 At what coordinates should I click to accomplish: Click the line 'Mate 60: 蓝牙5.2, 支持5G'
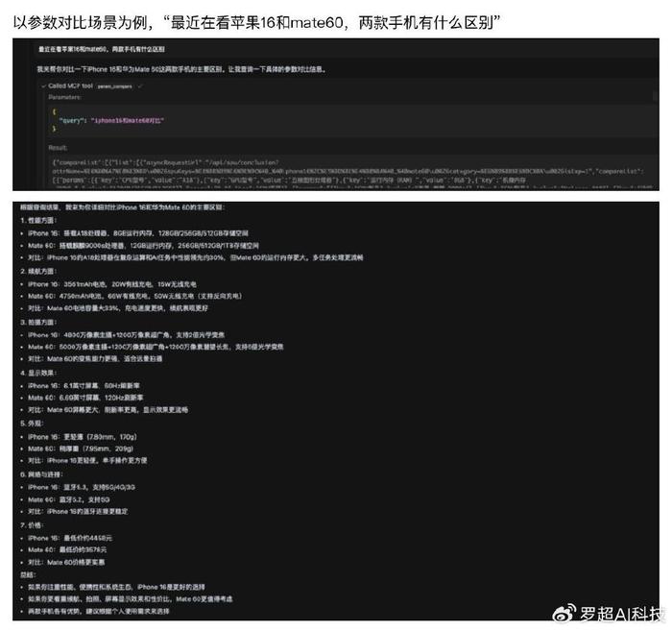pos(69,500)
